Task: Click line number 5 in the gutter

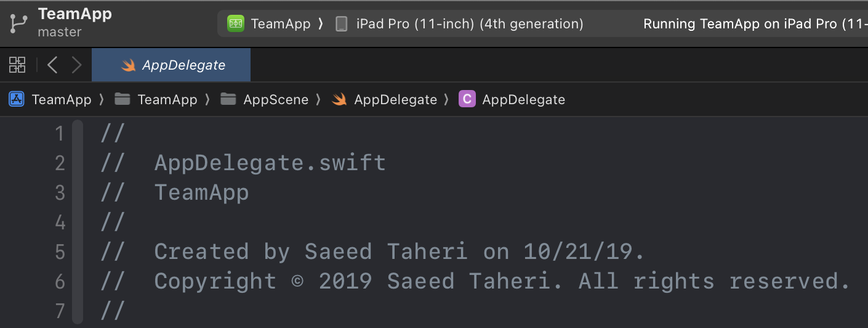Action: (60, 252)
